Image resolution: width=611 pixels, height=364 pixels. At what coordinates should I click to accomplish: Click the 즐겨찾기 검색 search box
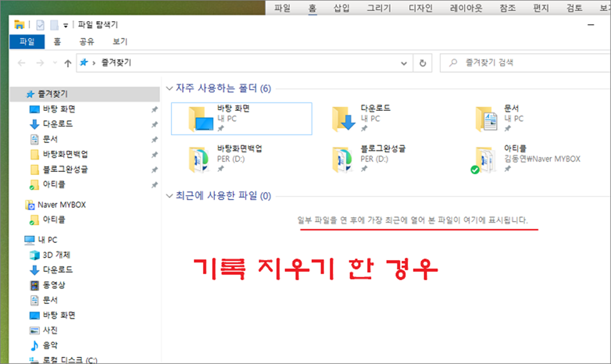point(525,63)
